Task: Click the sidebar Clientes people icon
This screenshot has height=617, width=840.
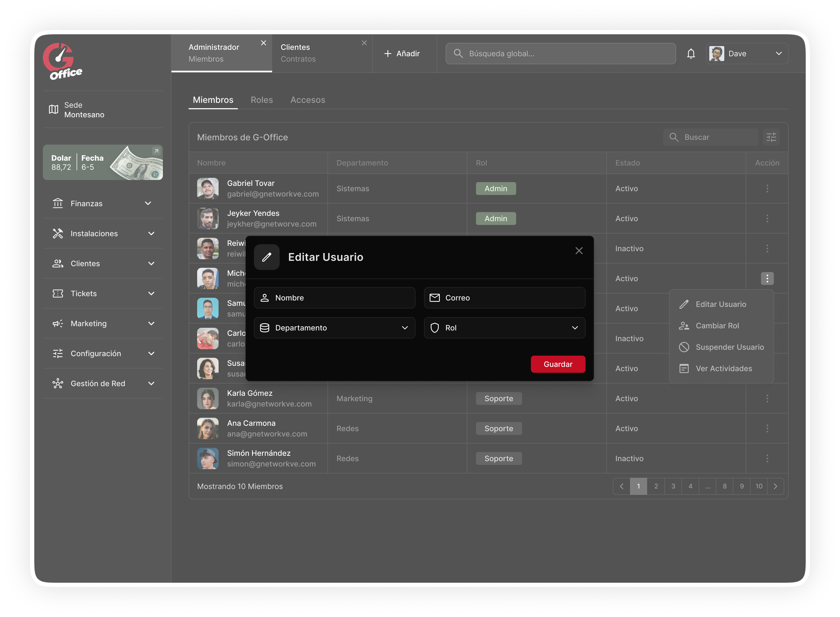Action: [x=58, y=264]
